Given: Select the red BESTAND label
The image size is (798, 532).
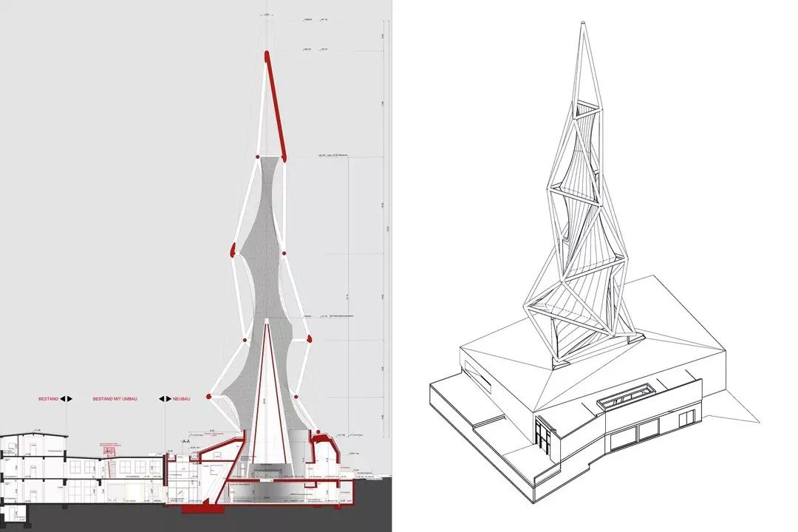Looking at the screenshot, I should coord(48,399).
